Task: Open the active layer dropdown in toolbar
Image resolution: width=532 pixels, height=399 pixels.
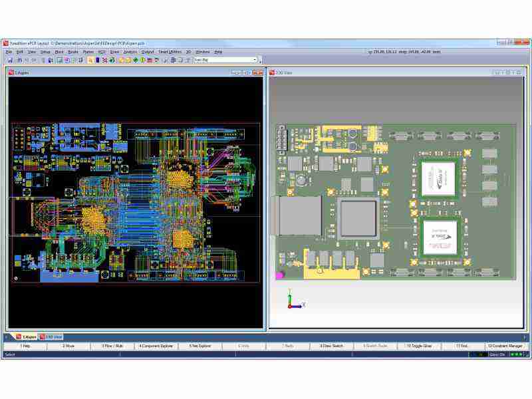Action: [x=255, y=60]
